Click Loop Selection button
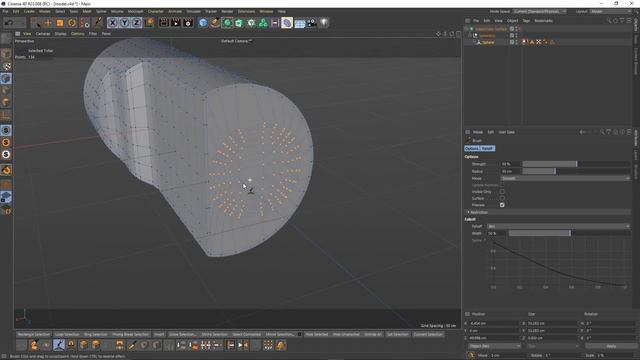This screenshot has width=640, height=360. tap(67, 334)
